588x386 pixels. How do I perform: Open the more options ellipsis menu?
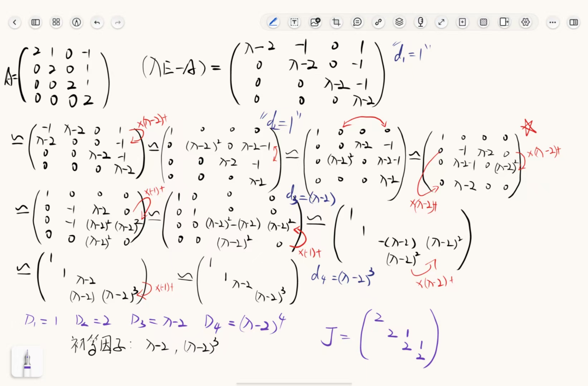(x=553, y=23)
